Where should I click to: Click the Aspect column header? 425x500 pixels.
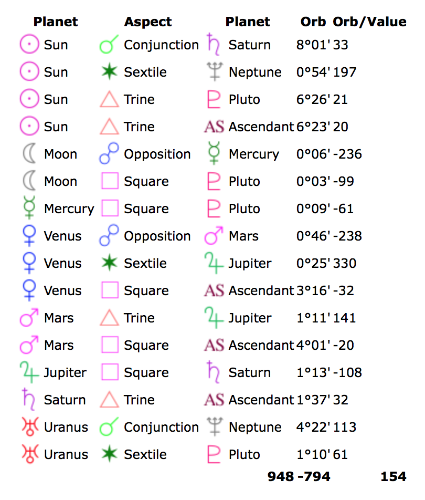pyautogui.click(x=148, y=22)
